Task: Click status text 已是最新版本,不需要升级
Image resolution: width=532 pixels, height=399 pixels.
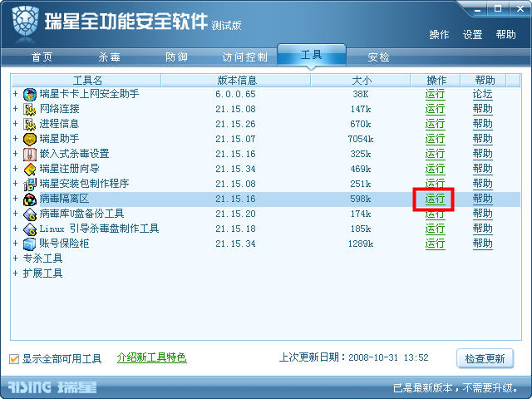Action: [x=456, y=388]
